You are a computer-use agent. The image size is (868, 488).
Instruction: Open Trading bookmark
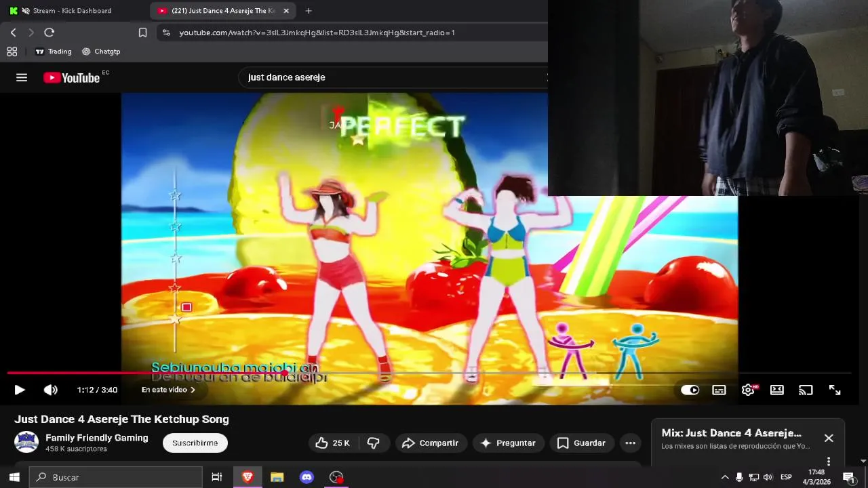pyautogui.click(x=54, y=52)
